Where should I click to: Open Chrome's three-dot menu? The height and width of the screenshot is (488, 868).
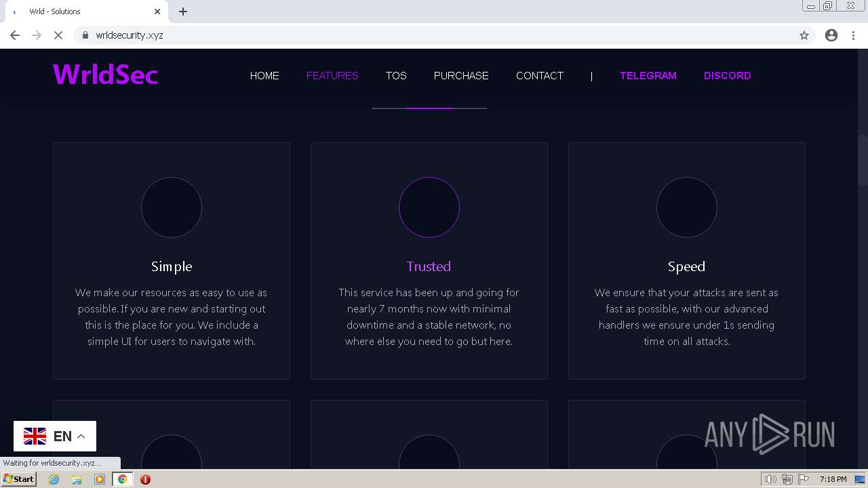(853, 35)
